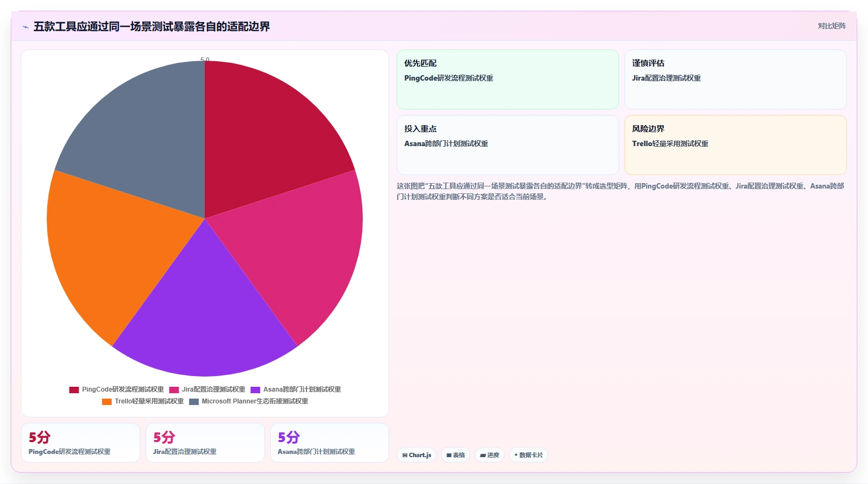Click Microsoft Planner生态衔接测试权重 legend text
868x484 pixels.
(255, 402)
